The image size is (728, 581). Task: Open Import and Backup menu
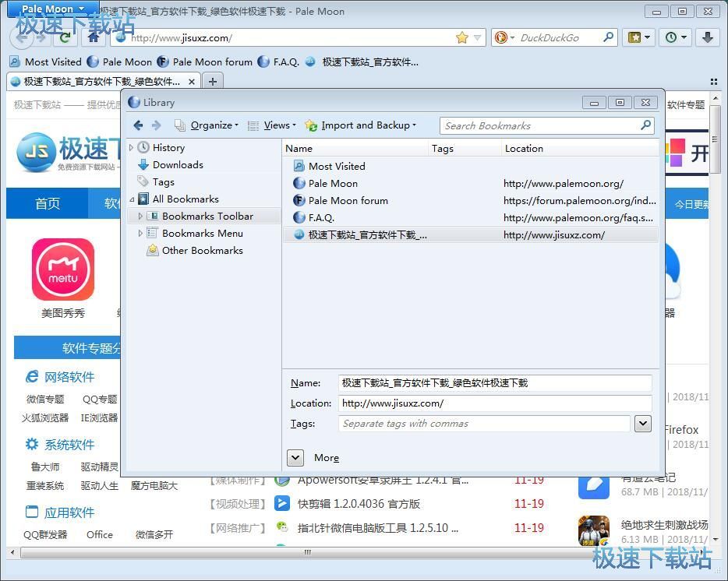coord(361,125)
